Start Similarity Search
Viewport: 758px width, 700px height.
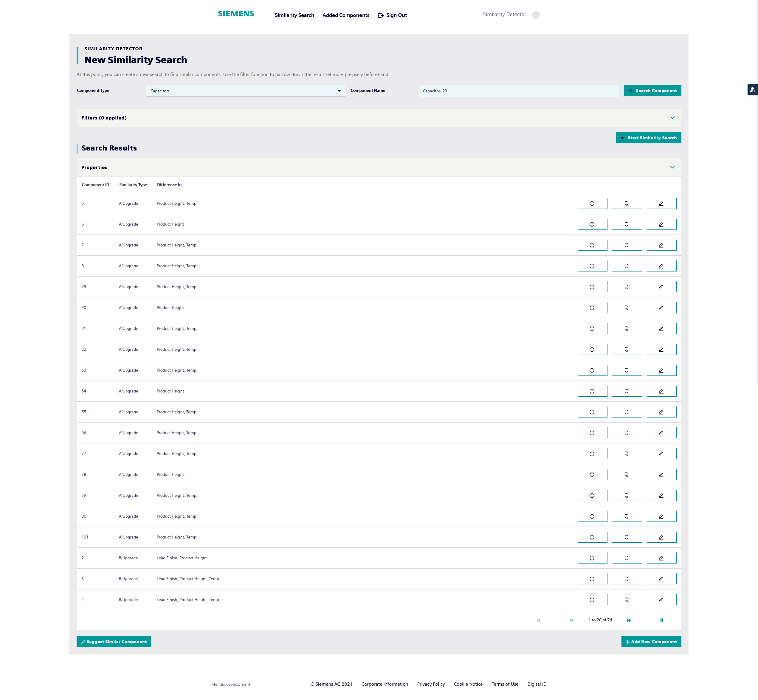coord(648,138)
